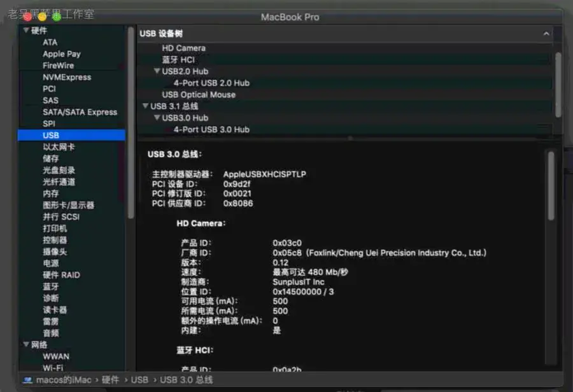The height and width of the screenshot is (392, 573).
Task: Select 诊断 in the sidebar
Action: (51, 298)
